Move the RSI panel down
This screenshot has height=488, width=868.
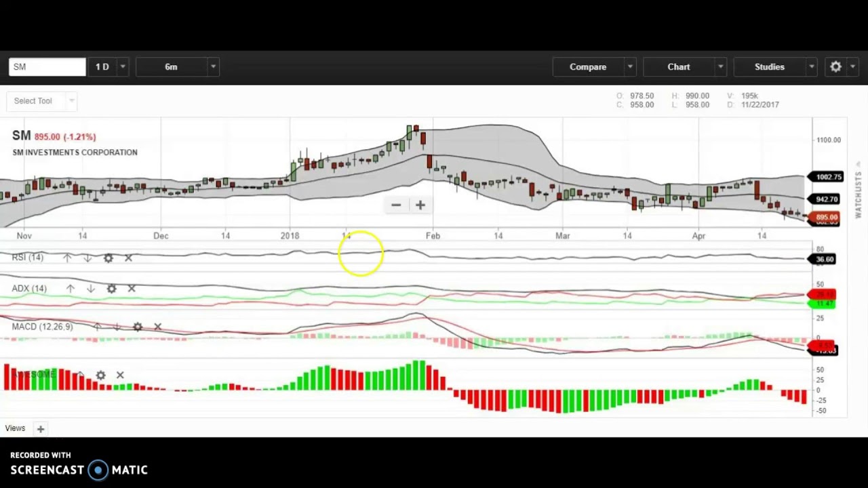[87, 258]
